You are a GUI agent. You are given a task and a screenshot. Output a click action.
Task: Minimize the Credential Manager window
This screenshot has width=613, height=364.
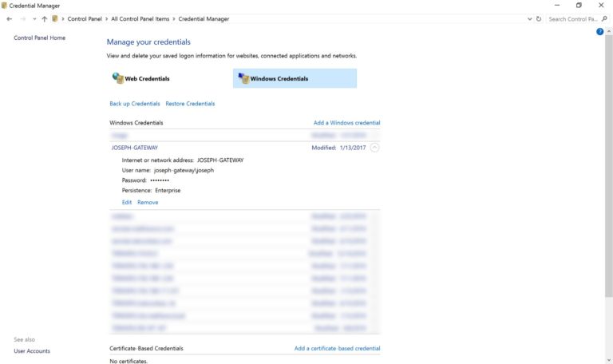(557, 5)
